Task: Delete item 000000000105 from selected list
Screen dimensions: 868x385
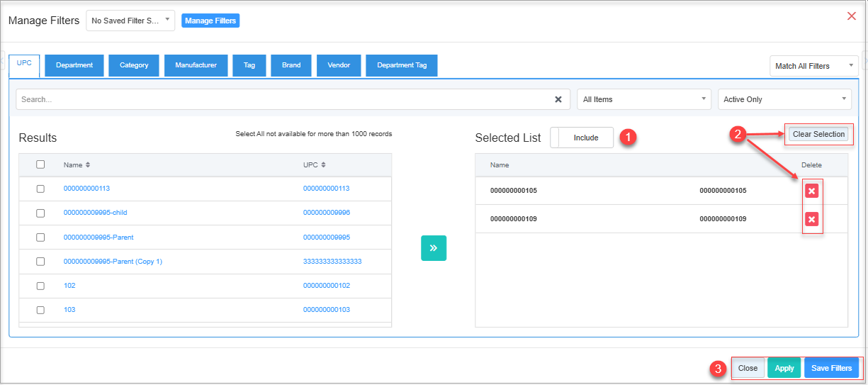Action: point(812,191)
